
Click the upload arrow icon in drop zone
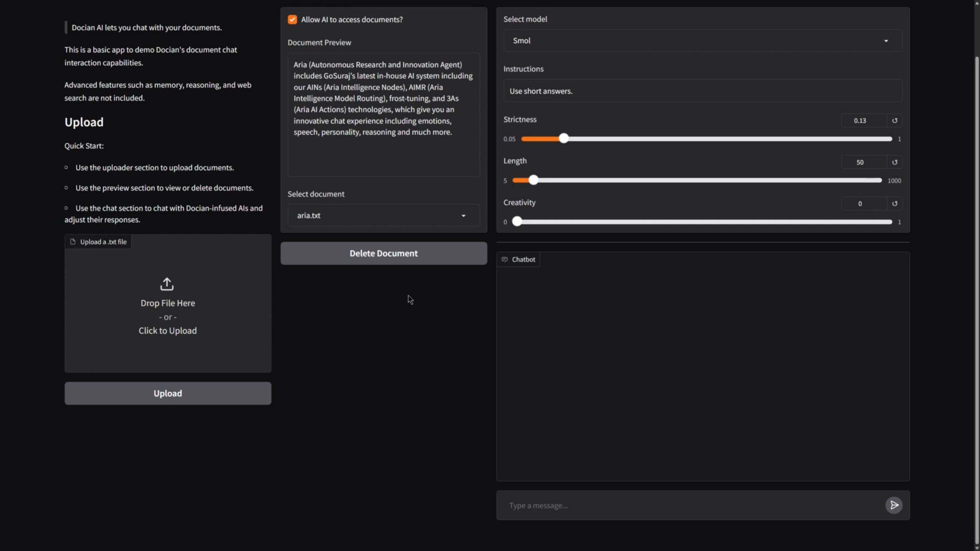tap(167, 284)
